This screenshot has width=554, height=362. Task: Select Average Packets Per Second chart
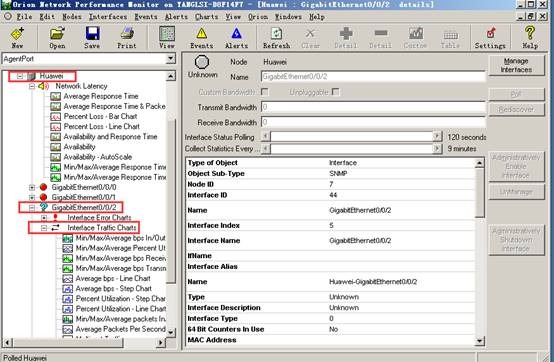click(x=120, y=329)
